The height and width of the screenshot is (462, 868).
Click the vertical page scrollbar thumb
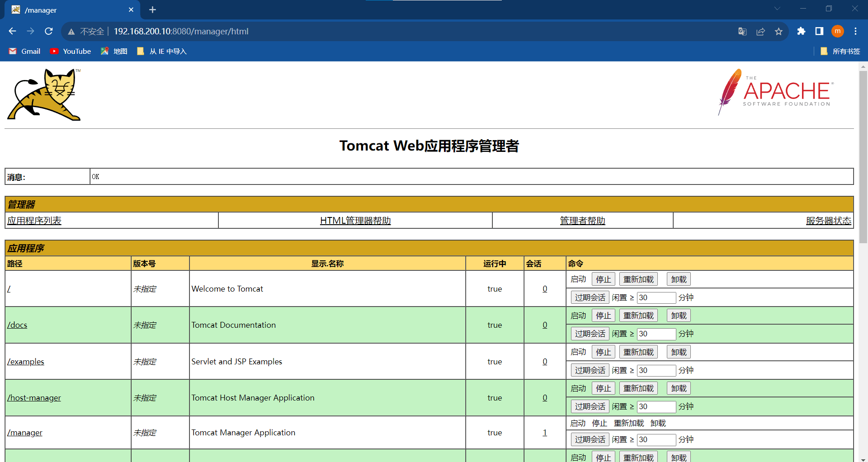pos(863,157)
